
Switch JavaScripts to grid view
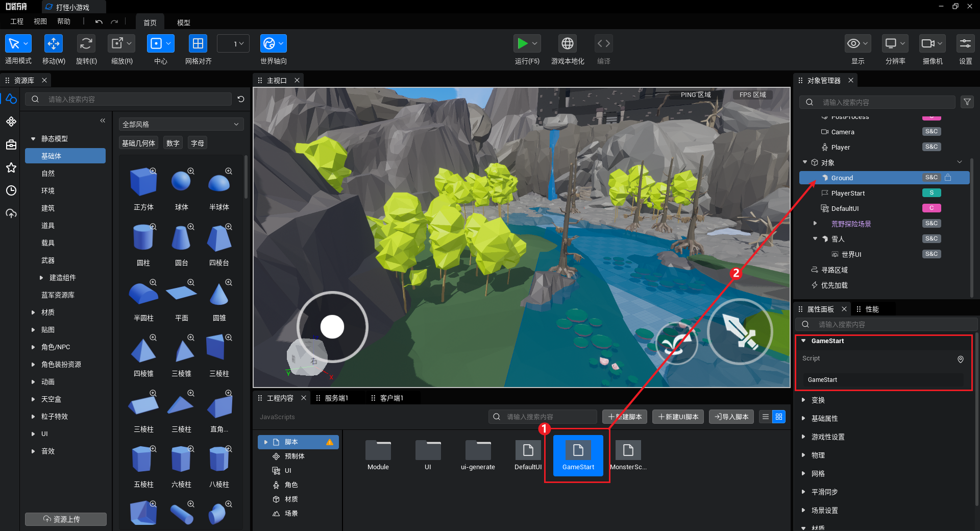coord(779,417)
